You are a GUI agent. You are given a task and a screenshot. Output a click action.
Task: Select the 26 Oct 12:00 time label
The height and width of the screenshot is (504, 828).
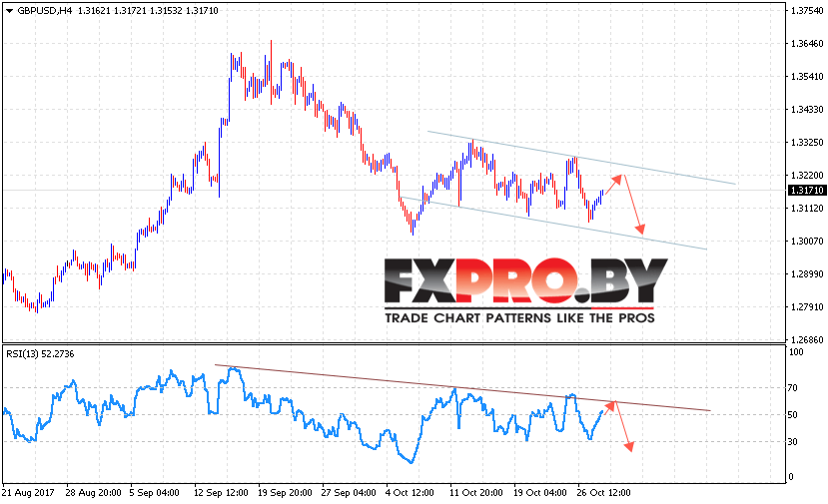(x=603, y=493)
